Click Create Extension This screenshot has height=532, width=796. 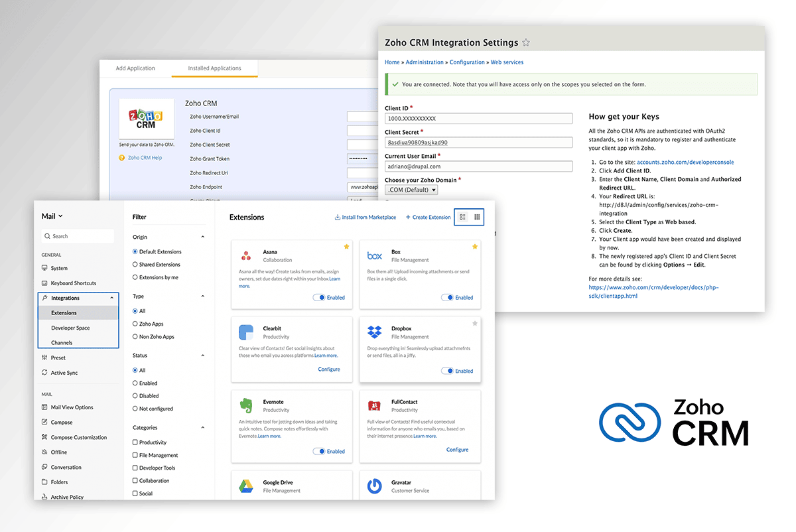tap(428, 217)
